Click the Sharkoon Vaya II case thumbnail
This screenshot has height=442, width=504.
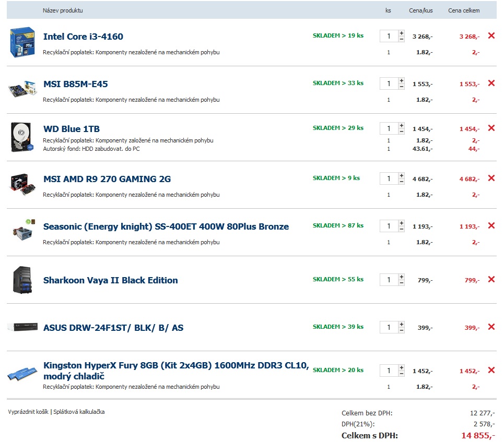22,280
